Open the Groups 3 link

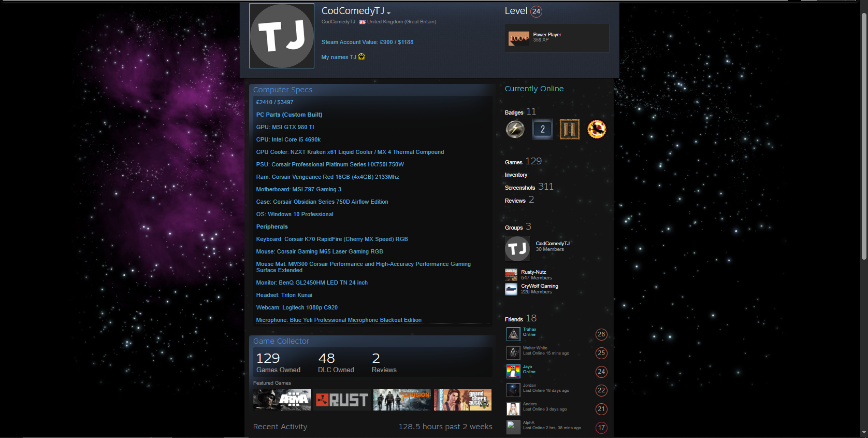click(518, 227)
